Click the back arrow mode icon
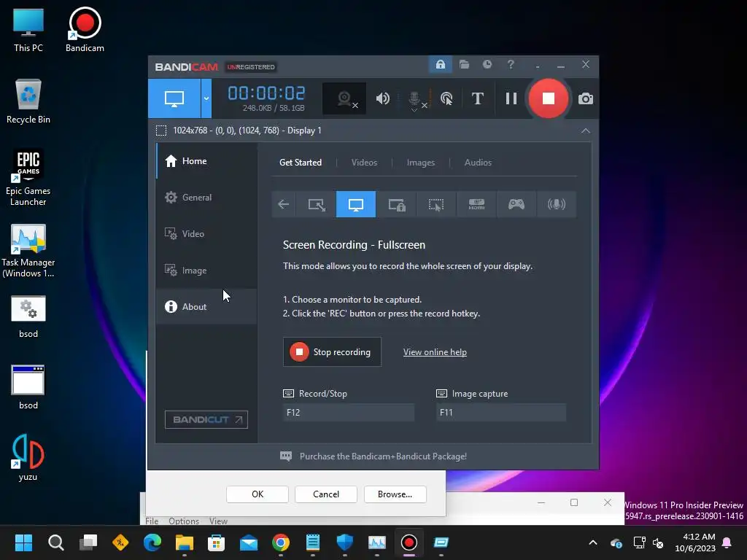 (284, 204)
